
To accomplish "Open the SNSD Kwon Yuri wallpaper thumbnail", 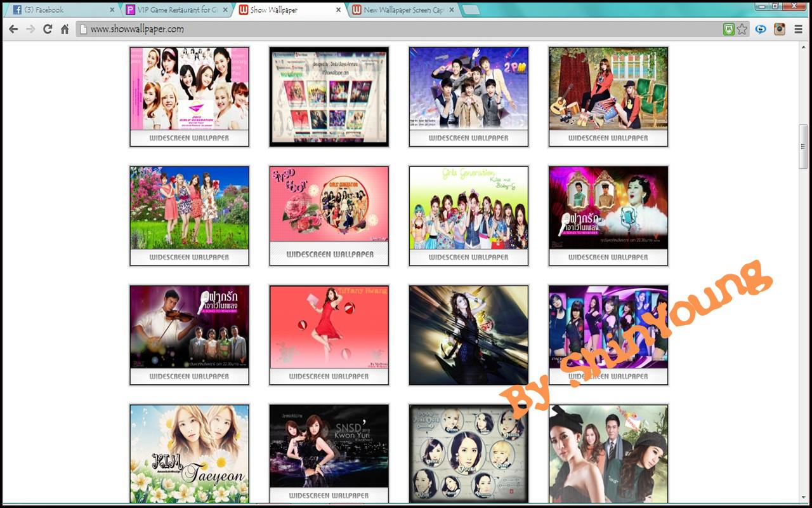I will point(329,446).
